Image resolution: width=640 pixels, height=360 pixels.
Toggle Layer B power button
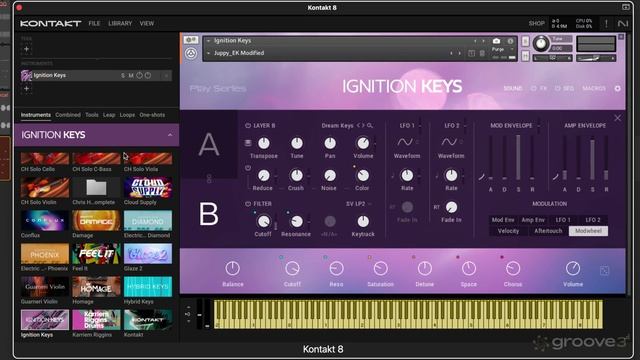coord(248,126)
